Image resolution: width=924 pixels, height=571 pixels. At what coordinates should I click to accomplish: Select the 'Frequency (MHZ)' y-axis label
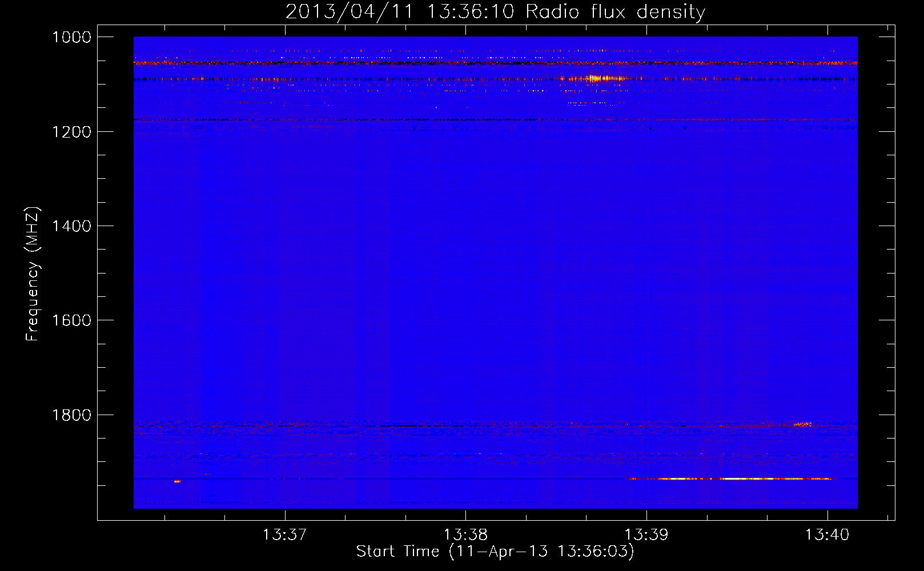33,274
